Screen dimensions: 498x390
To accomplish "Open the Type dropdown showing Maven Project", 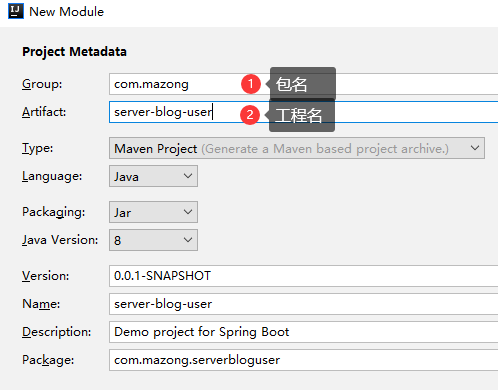I will click(297, 148).
